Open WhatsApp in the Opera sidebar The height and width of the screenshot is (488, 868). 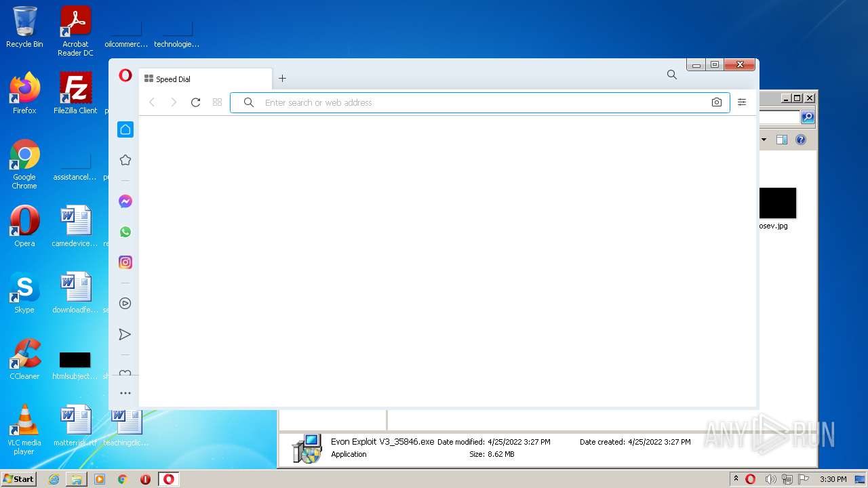point(125,232)
